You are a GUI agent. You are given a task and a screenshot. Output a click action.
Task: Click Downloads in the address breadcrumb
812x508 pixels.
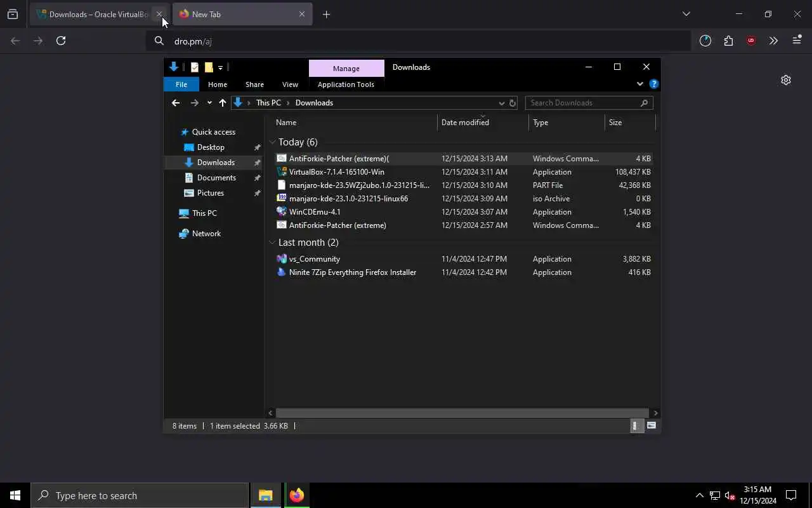[x=314, y=103]
